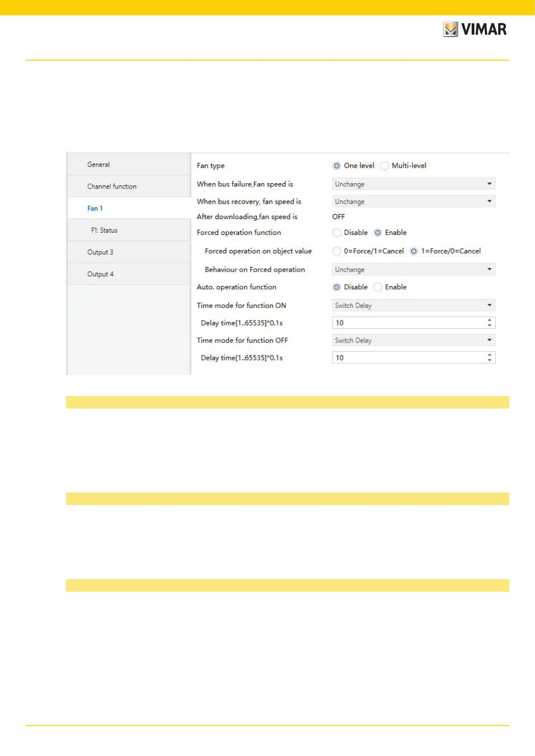535x756 pixels.
Task: Click the VIMAR logo icon
Action: tap(450, 29)
